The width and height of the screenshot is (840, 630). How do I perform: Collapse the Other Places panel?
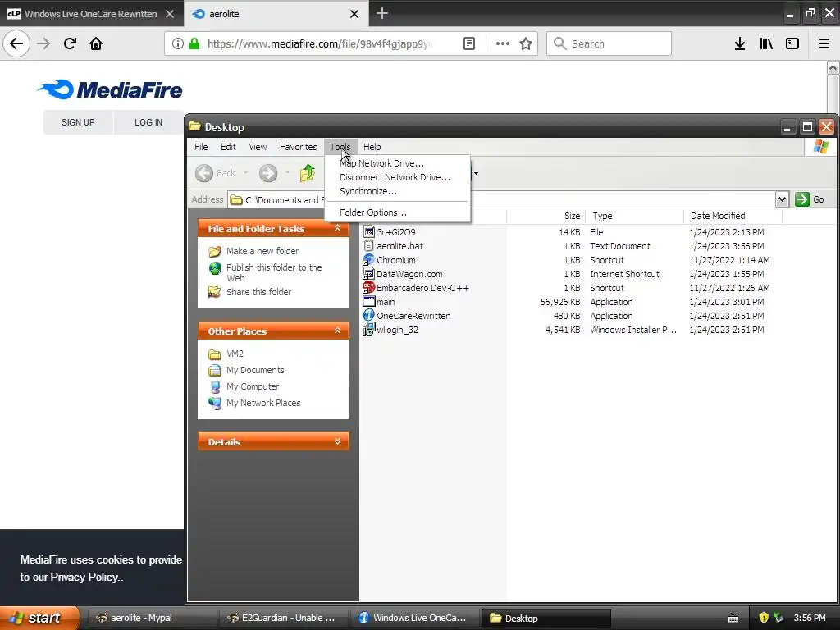click(337, 331)
